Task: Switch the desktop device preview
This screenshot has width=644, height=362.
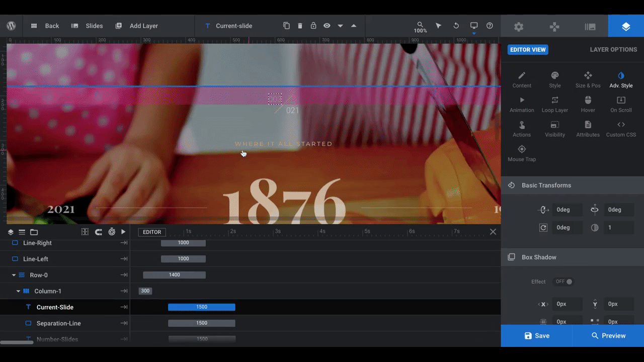Action: [474, 26]
